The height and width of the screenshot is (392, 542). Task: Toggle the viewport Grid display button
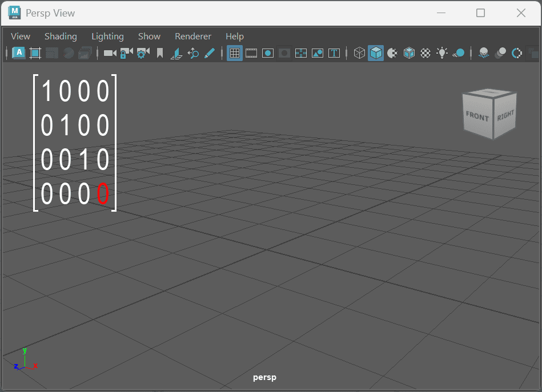[234, 53]
